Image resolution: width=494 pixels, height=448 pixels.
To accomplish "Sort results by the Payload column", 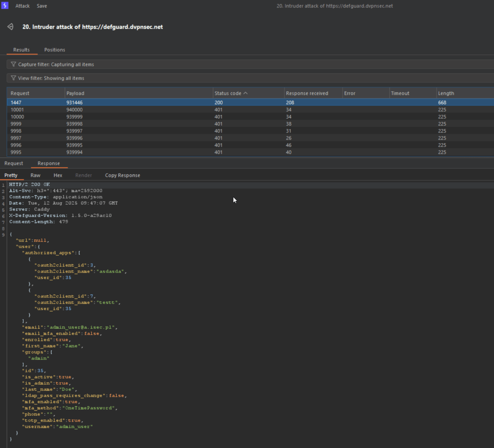I will [75, 93].
